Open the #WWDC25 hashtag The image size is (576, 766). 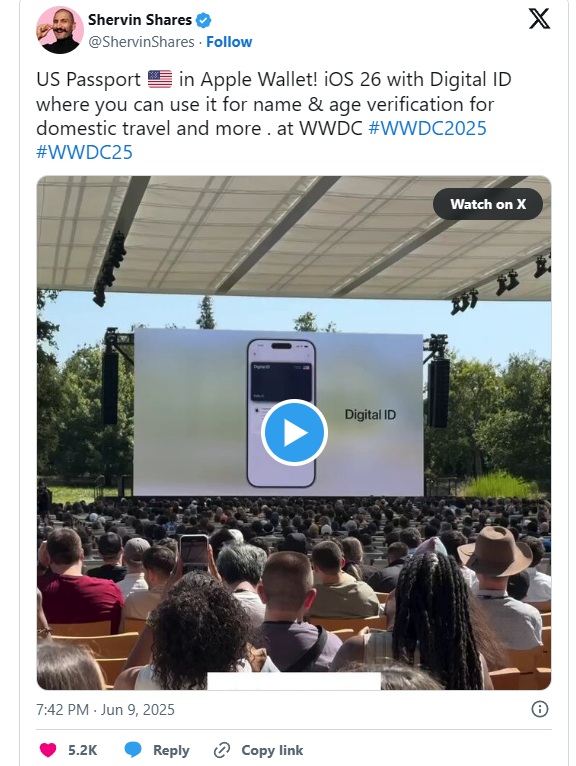click(84, 152)
